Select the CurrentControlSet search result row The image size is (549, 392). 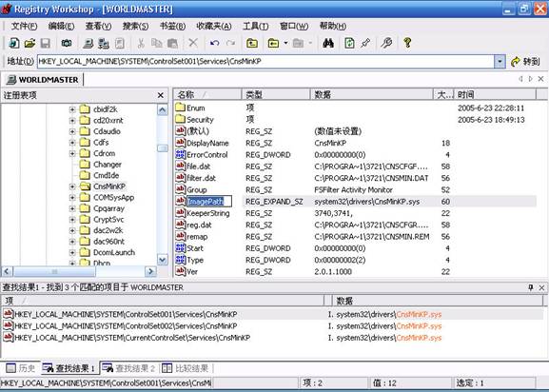(272, 338)
